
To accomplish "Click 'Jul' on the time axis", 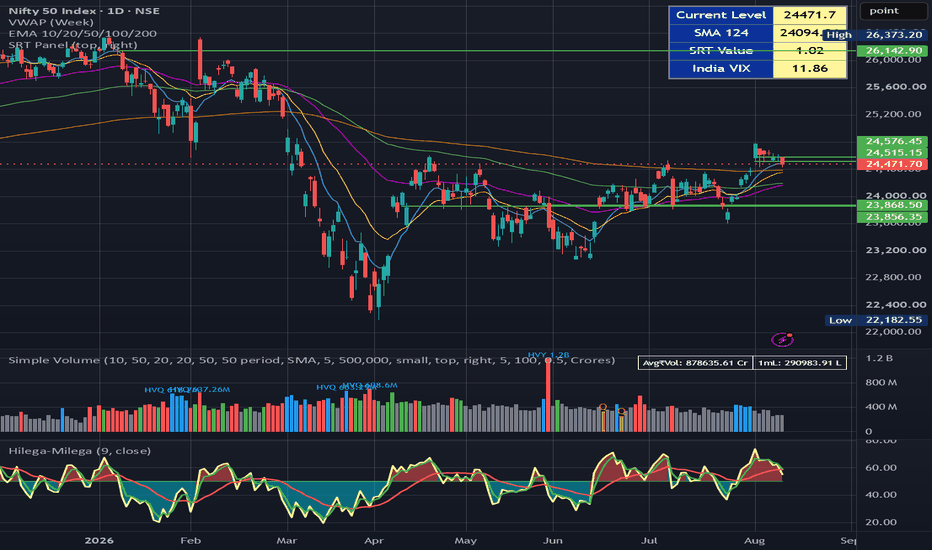I will (x=649, y=540).
